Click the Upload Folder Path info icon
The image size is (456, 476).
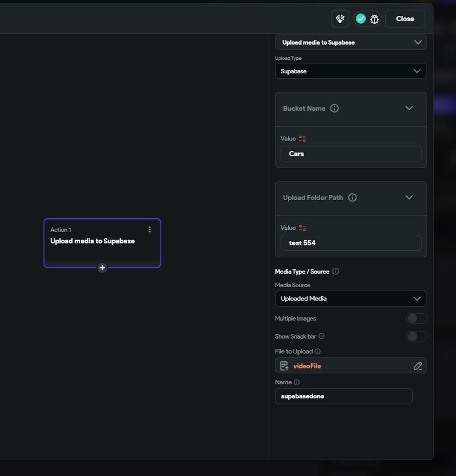coord(352,197)
